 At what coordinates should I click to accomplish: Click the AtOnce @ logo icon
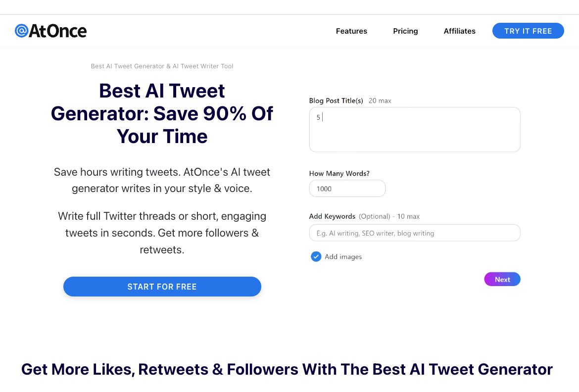coord(21,31)
